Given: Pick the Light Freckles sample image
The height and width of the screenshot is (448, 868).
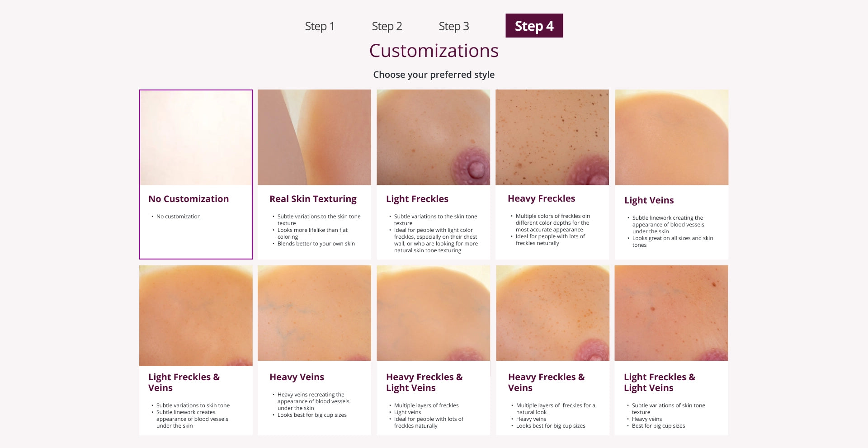Looking at the screenshot, I should point(433,137).
